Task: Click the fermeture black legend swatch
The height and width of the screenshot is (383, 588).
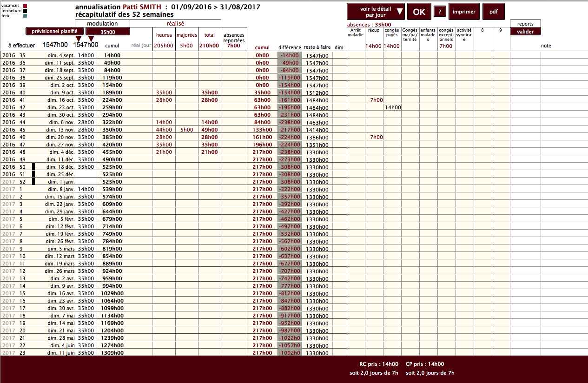Action: point(25,11)
